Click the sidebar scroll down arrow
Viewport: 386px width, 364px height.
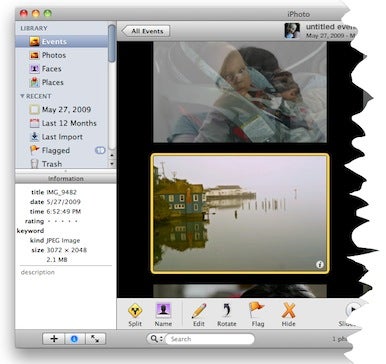(x=112, y=164)
